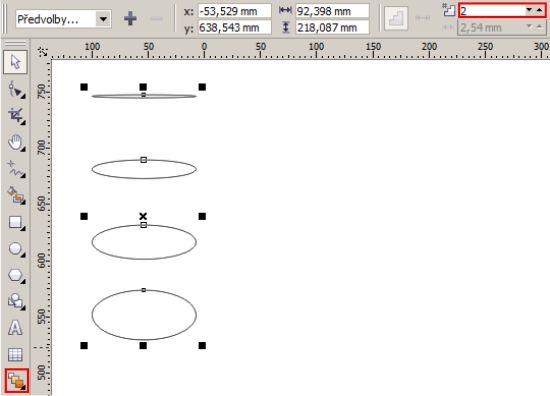Choose the Ellipse tool
The image size is (550, 396).
coord(15,249)
